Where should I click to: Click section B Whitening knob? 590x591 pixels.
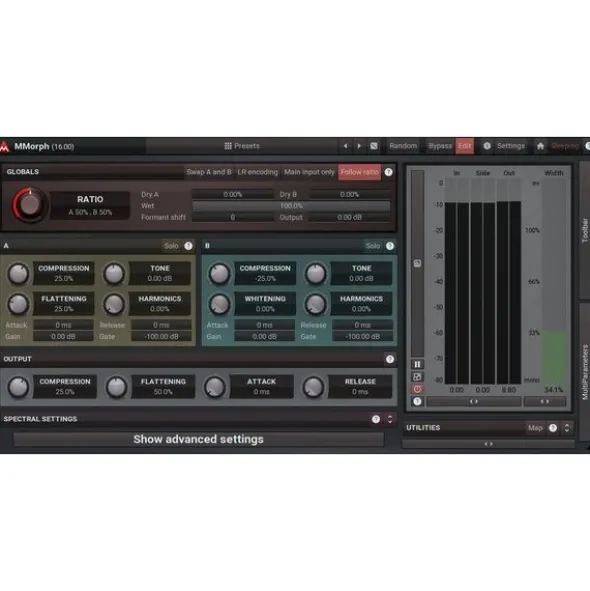pos(219,304)
